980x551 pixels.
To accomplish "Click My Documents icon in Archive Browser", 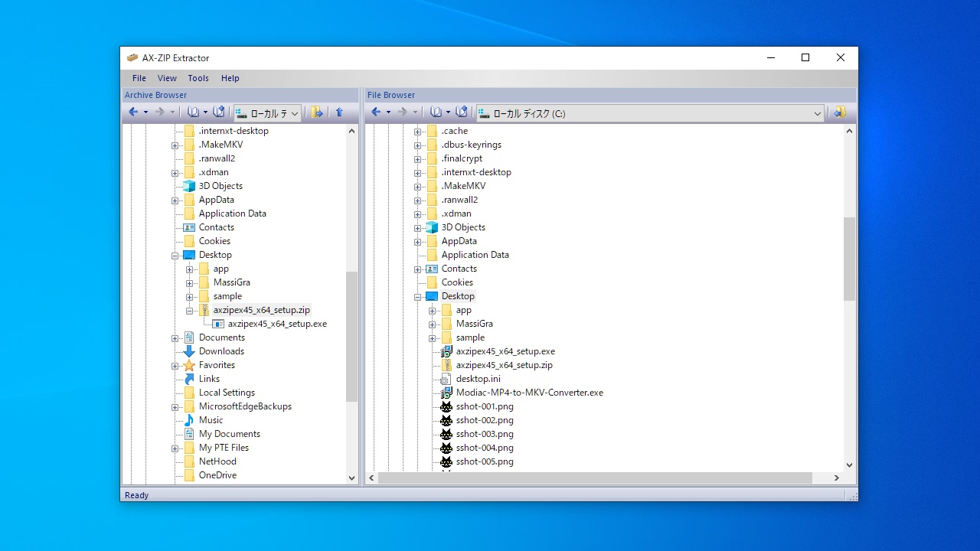I will [x=189, y=434].
